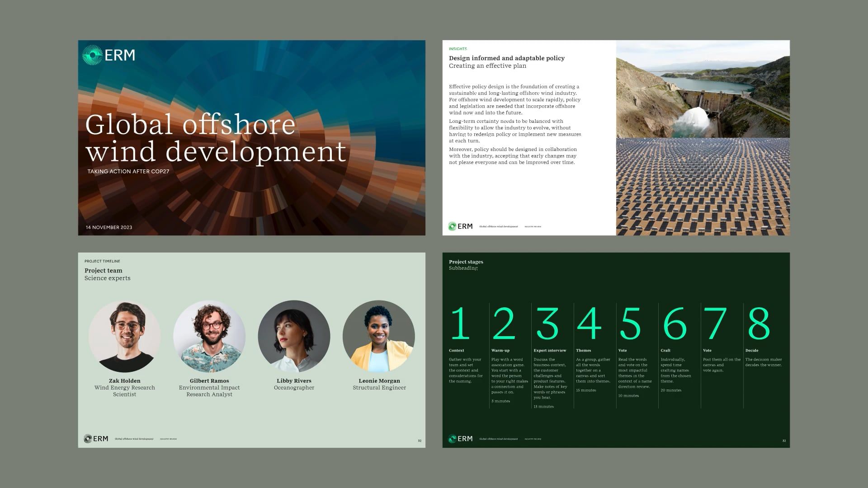Click the ERM logo on the Project team slide
Image resolution: width=868 pixels, height=488 pixels.
pos(96,438)
